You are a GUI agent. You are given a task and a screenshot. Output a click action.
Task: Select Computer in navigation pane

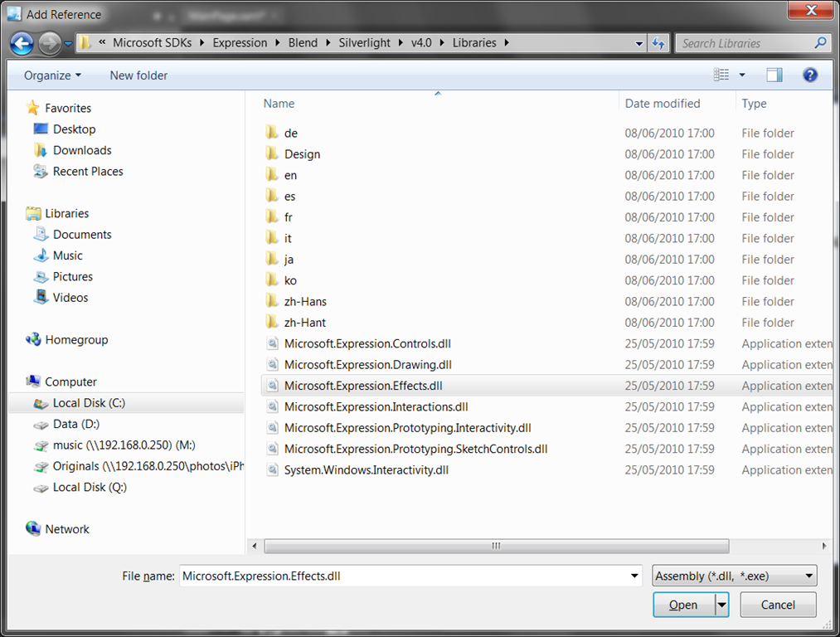70,382
